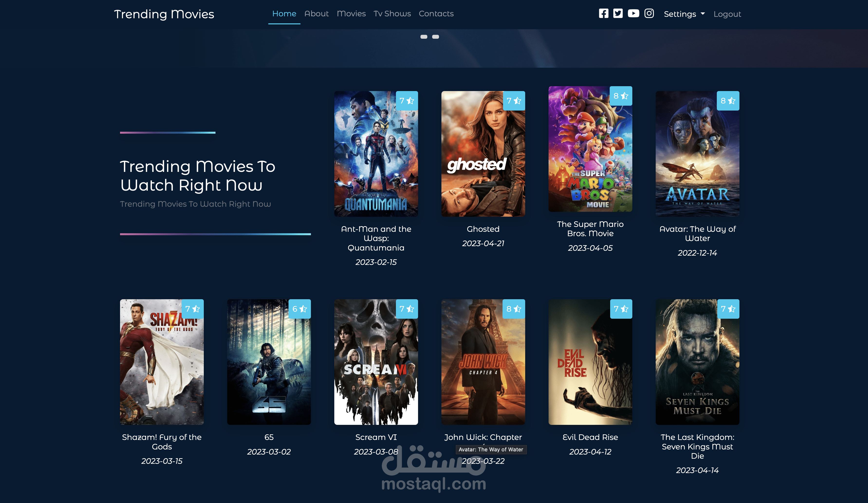Go to the Movies nav item

coord(351,14)
